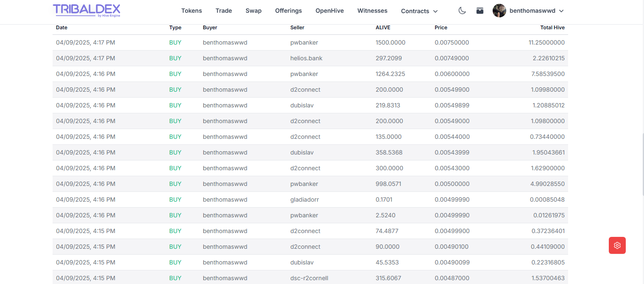The height and width of the screenshot is (284, 644).
Task: Click the Total Hive column header
Action: 552,28
